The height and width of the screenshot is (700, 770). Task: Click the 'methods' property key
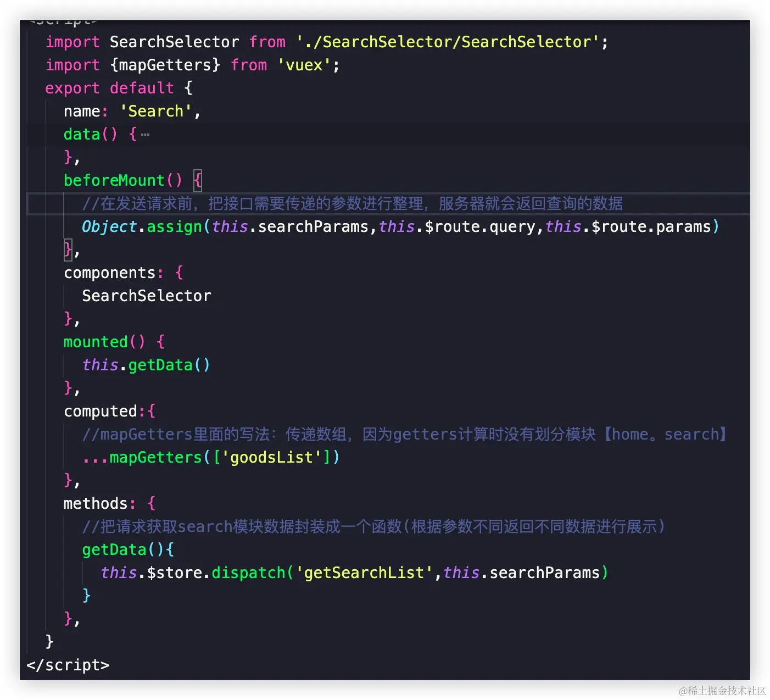coord(96,503)
